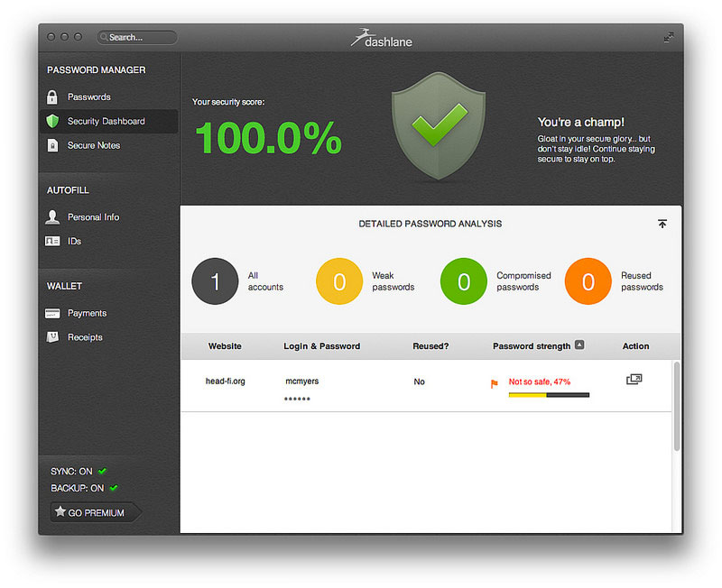
Task: Click the Action column header
Action: 636,346
